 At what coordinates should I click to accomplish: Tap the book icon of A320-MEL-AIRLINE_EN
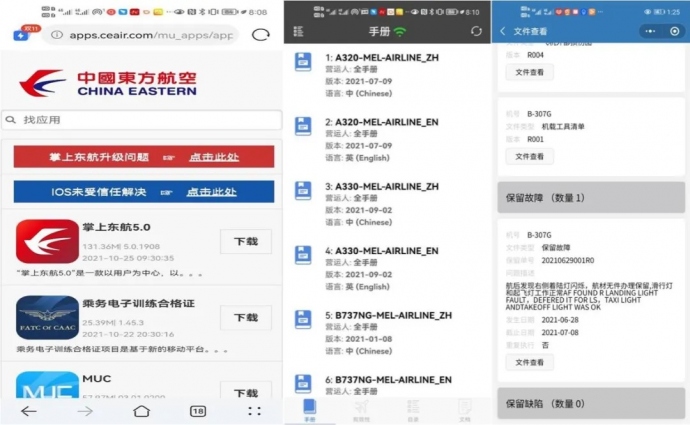pyautogui.click(x=303, y=126)
